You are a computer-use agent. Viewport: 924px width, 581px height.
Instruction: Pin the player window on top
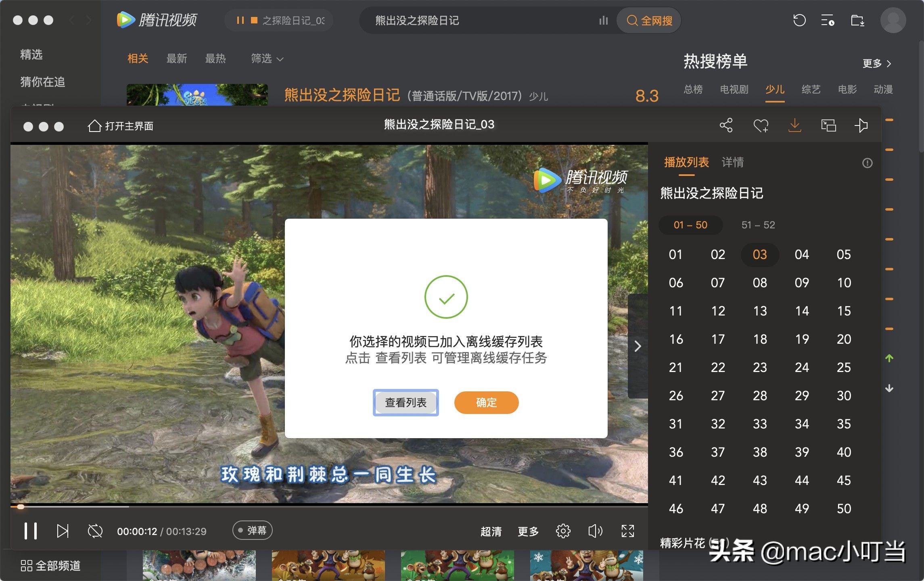(861, 125)
